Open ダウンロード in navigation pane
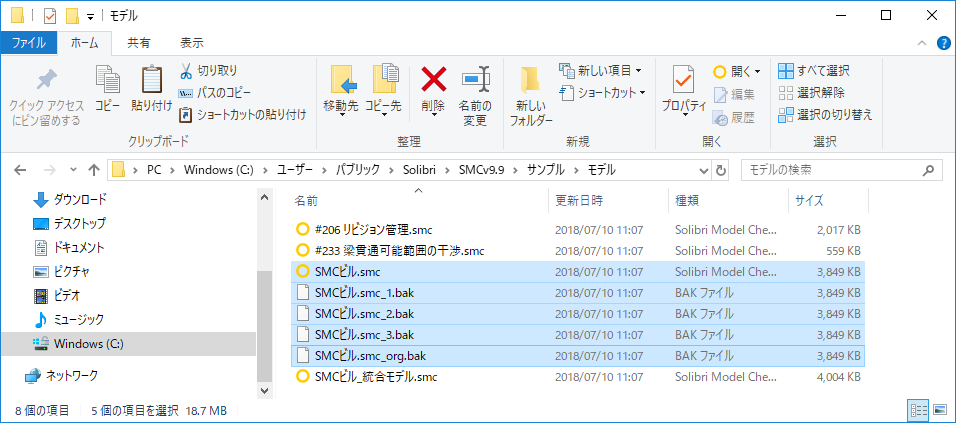Image resolution: width=956 pixels, height=423 pixels. point(69,199)
